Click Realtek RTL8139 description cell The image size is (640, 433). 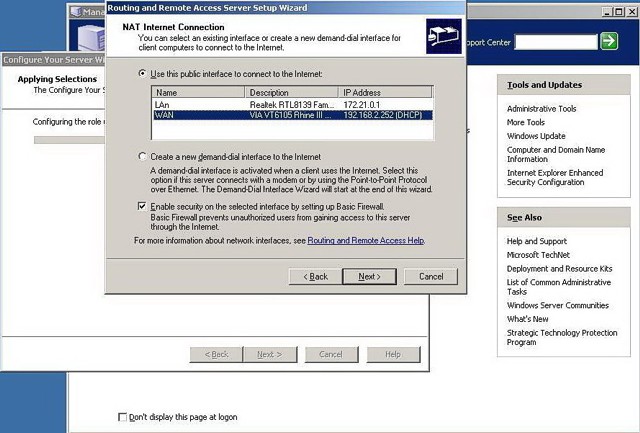tap(292, 105)
